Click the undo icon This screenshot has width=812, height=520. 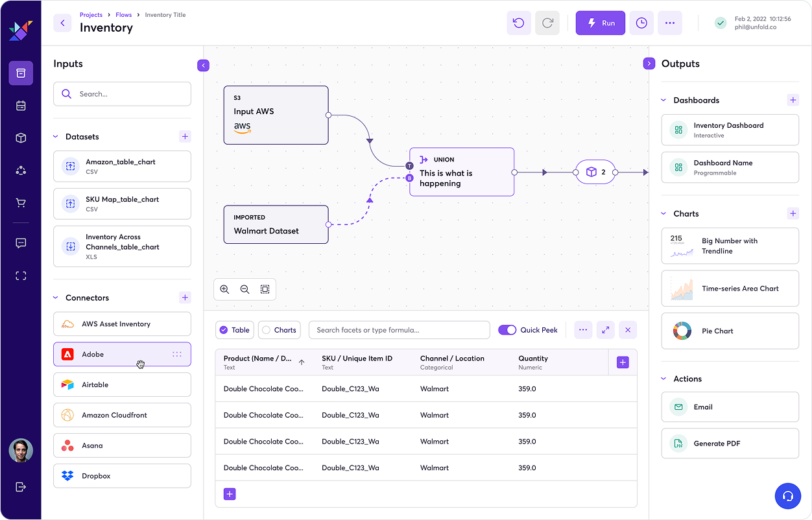point(518,23)
